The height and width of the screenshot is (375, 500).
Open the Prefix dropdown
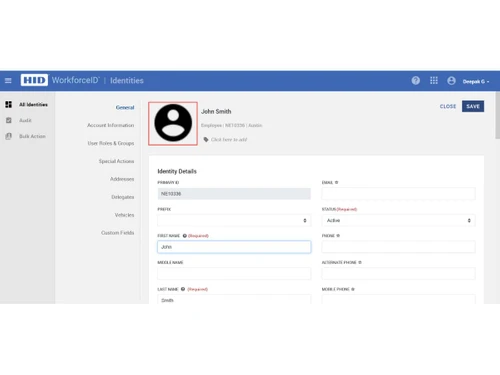[234, 220]
